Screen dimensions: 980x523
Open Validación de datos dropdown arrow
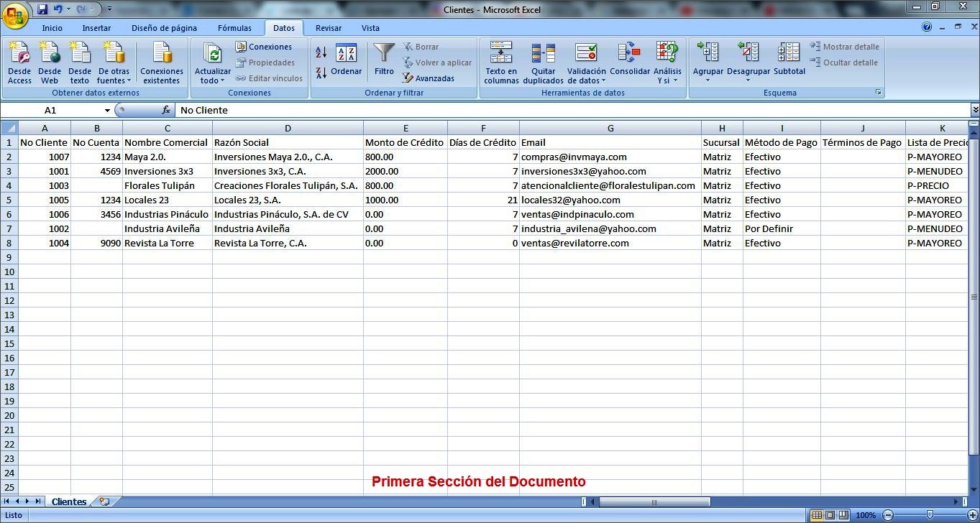click(x=603, y=81)
